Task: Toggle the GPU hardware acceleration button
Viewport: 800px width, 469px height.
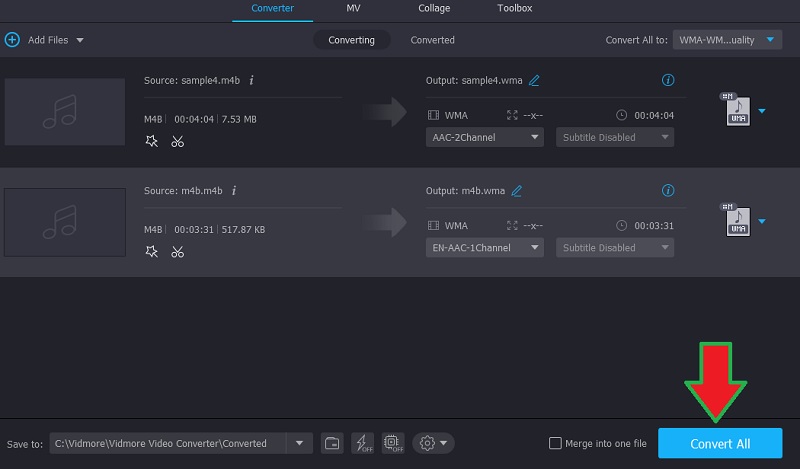Action: click(392, 443)
